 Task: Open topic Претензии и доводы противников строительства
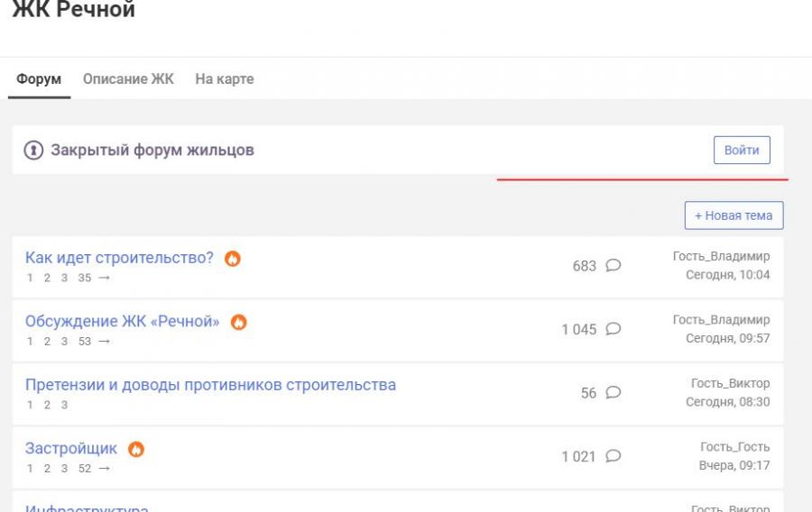(210, 385)
